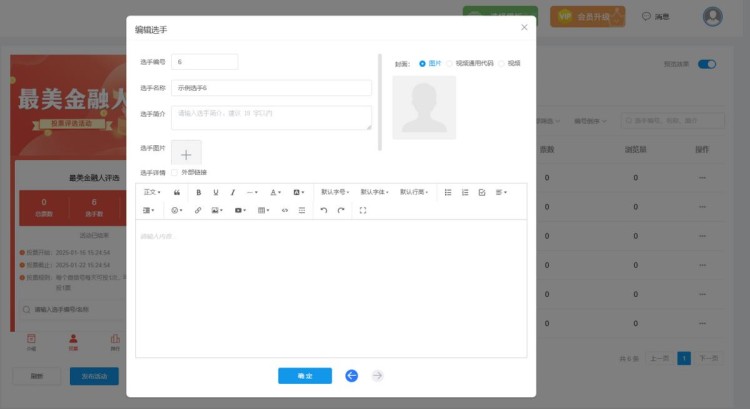The width and height of the screenshot is (750, 409).
Task: Go to previous contestant with blue arrow
Action: point(351,375)
